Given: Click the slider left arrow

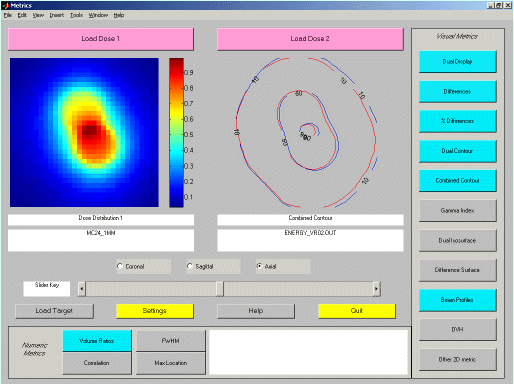Looking at the screenshot, I should (x=82, y=289).
